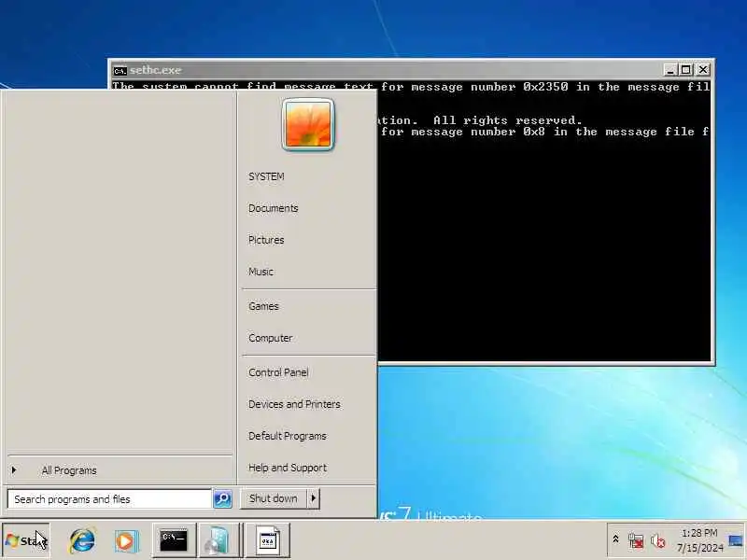Open the muted volume tray icon
The height and width of the screenshot is (560, 747).
point(658,541)
